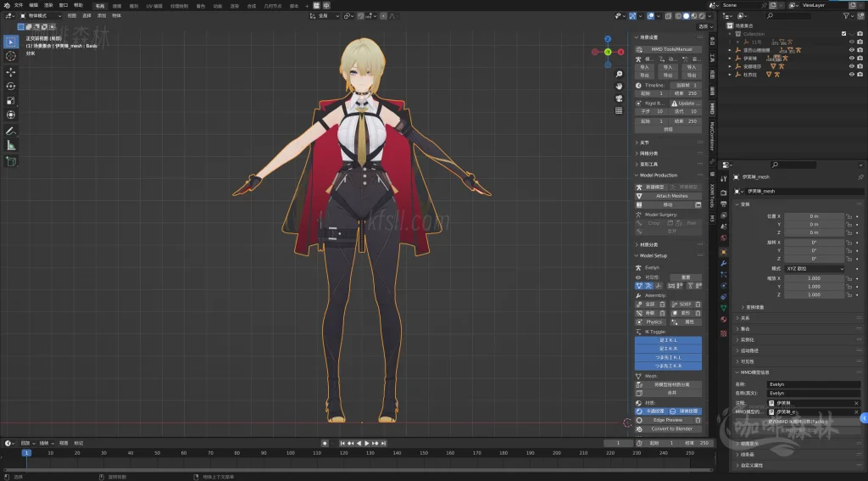
Task: Switch perspective/orthographic with the grid icon
Action: tap(619, 111)
